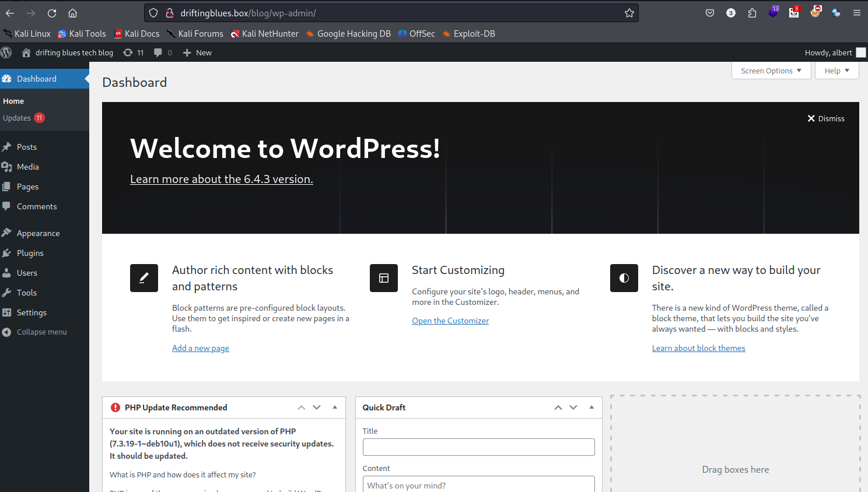Collapse the PHP Update Recommended panel
This screenshot has width=868, height=492.
[335, 407]
